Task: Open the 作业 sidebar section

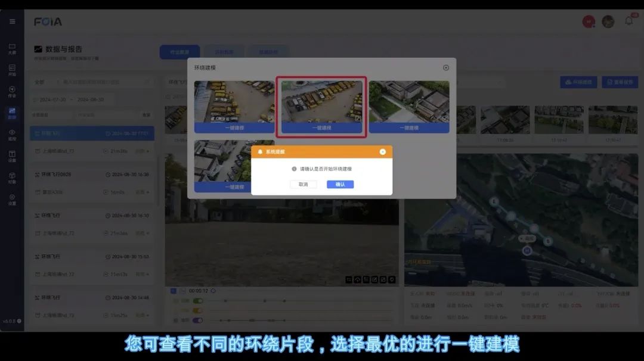Action: coord(12,91)
